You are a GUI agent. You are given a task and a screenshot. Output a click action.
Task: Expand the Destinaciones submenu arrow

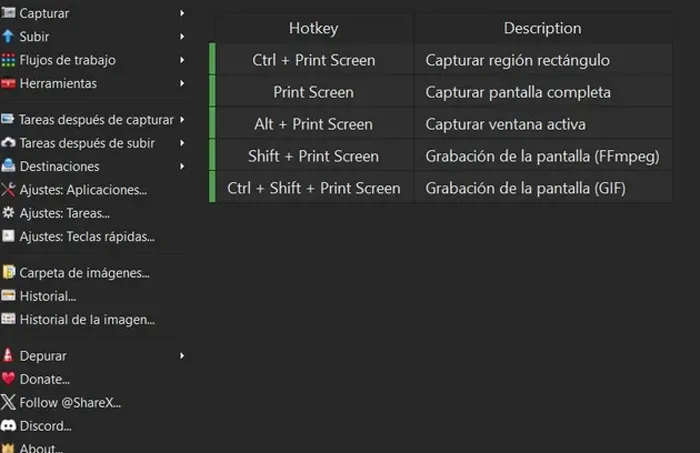pyautogui.click(x=182, y=166)
